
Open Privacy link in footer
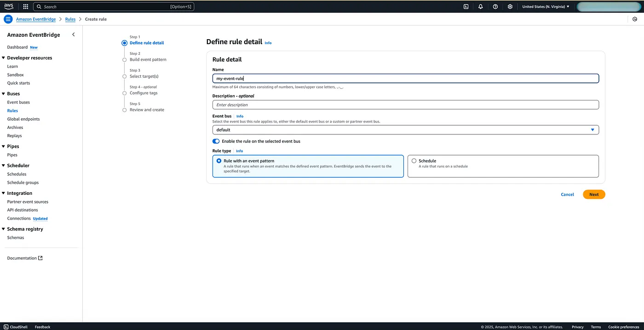(x=578, y=327)
